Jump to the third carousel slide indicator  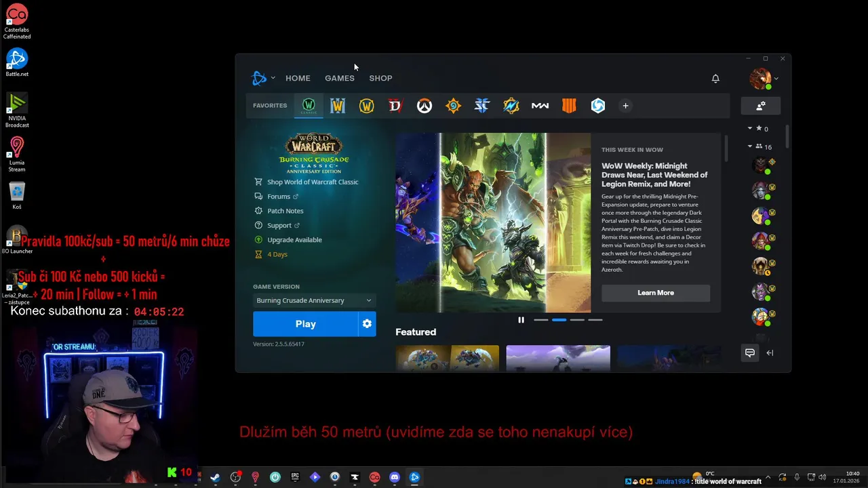(577, 320)
